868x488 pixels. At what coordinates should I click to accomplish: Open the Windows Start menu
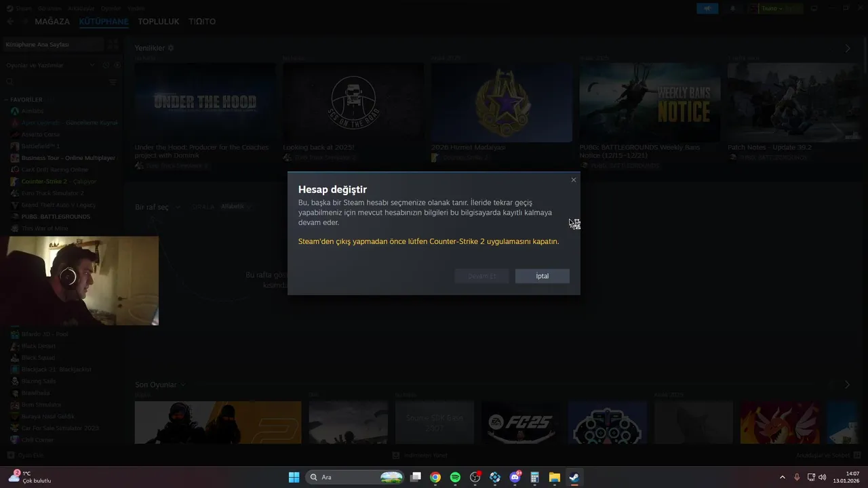pyautogui.click(x=294, y=477)
